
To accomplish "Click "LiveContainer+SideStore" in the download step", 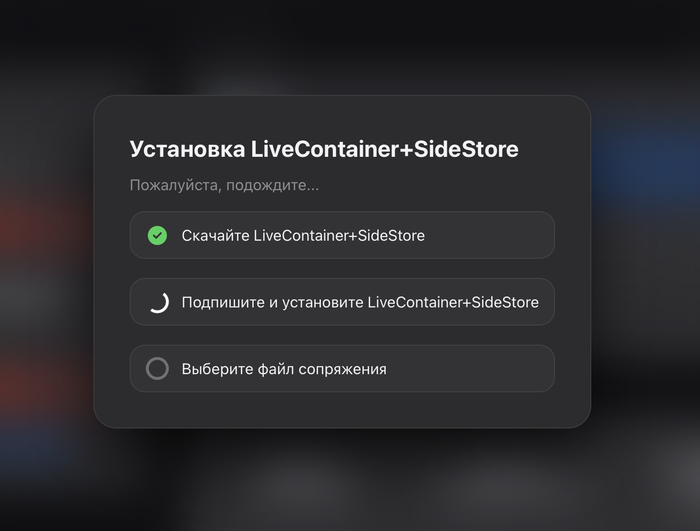I will (x=339, y=236).
